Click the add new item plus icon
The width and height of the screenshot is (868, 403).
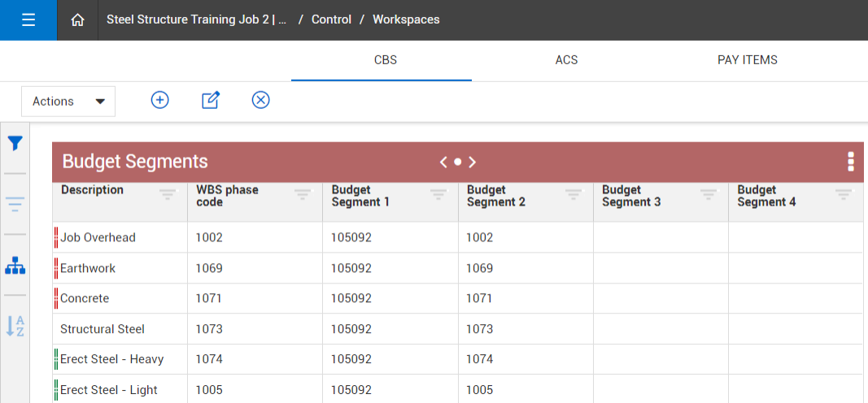(160, 100)
